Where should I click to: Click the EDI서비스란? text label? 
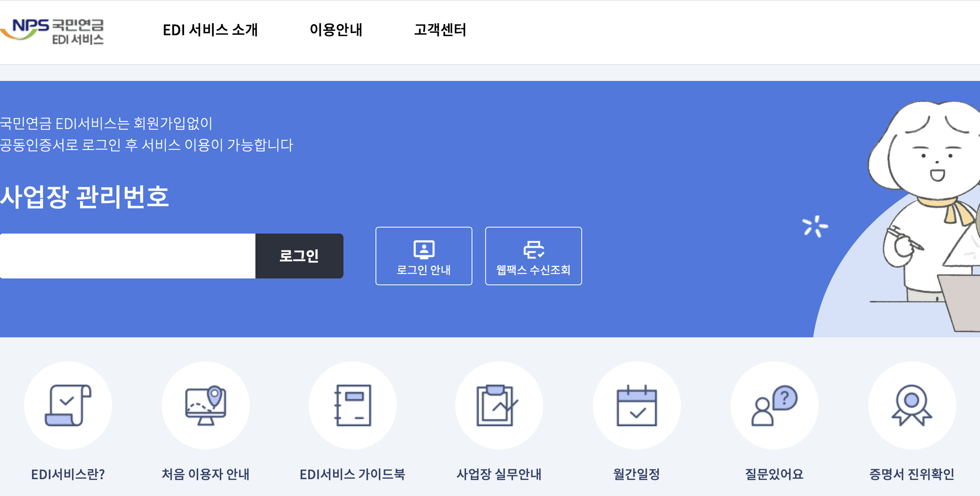click(68, 474)
